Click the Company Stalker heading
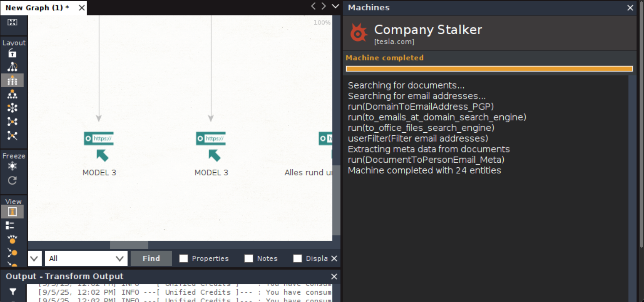This screenshot has height=302, width=644. tap(428, 30)
